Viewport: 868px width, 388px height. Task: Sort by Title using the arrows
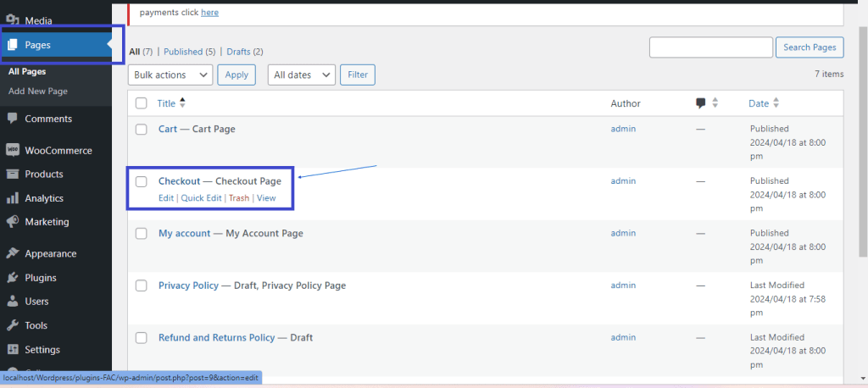pyautogui.click(x=183, y=103)
